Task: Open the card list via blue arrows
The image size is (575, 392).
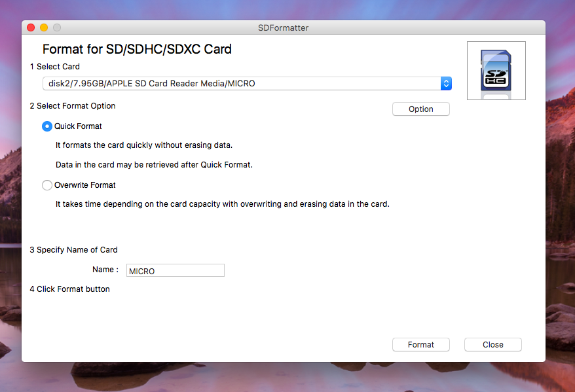Action: tap(446, 84)
